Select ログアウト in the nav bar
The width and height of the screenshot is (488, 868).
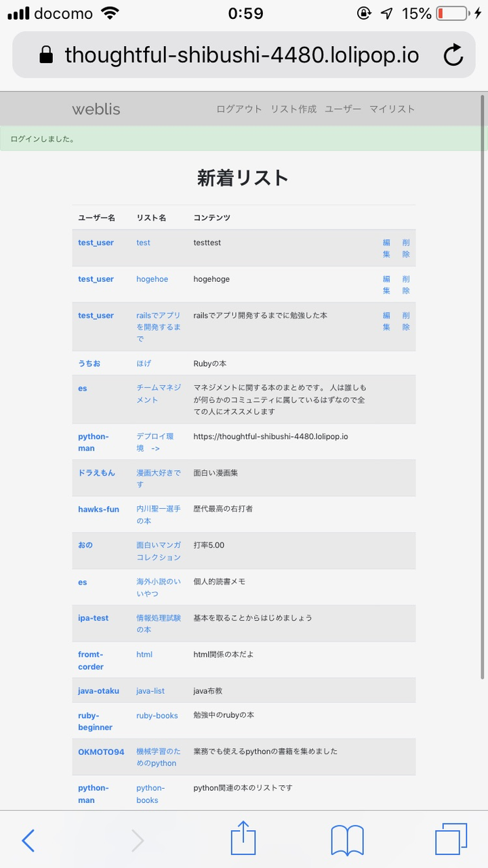(239, 109)
